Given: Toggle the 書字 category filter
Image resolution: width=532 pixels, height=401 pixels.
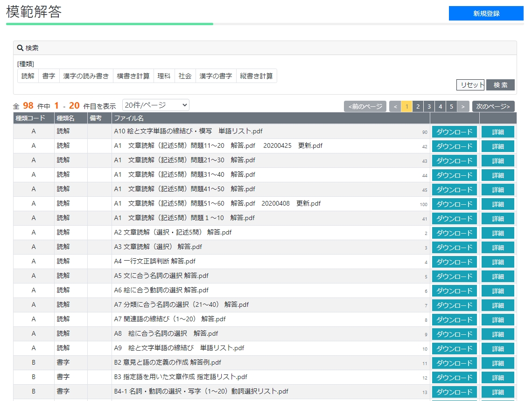Looking at the screenshot, I should coord(49,76).
